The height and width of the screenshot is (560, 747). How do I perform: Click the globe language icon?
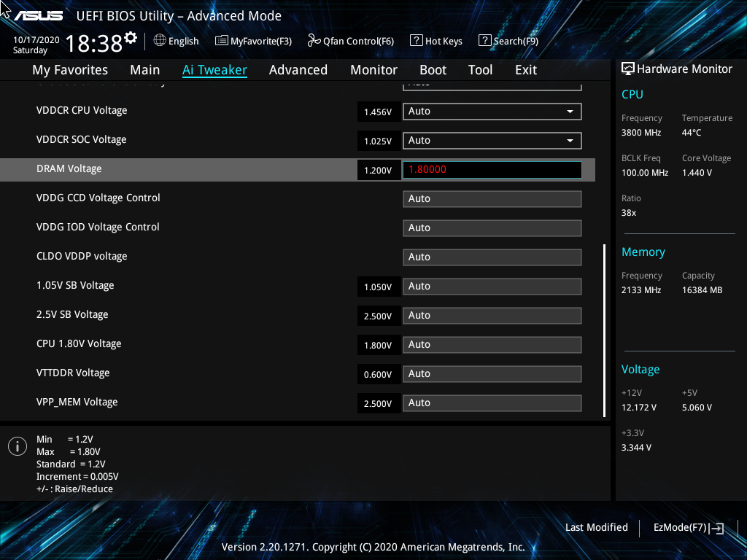point(160,41)
